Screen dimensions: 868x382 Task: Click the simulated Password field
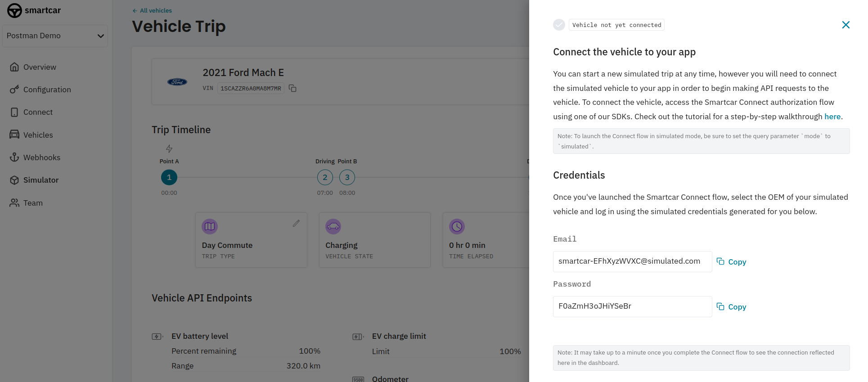click(x=632, y=306)
